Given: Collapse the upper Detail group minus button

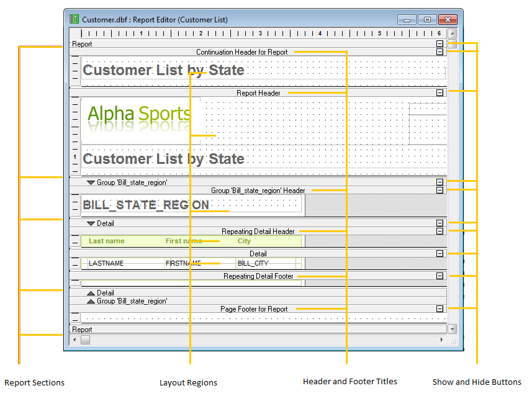Looking at the screenshot, I should (x=440, y=223).
